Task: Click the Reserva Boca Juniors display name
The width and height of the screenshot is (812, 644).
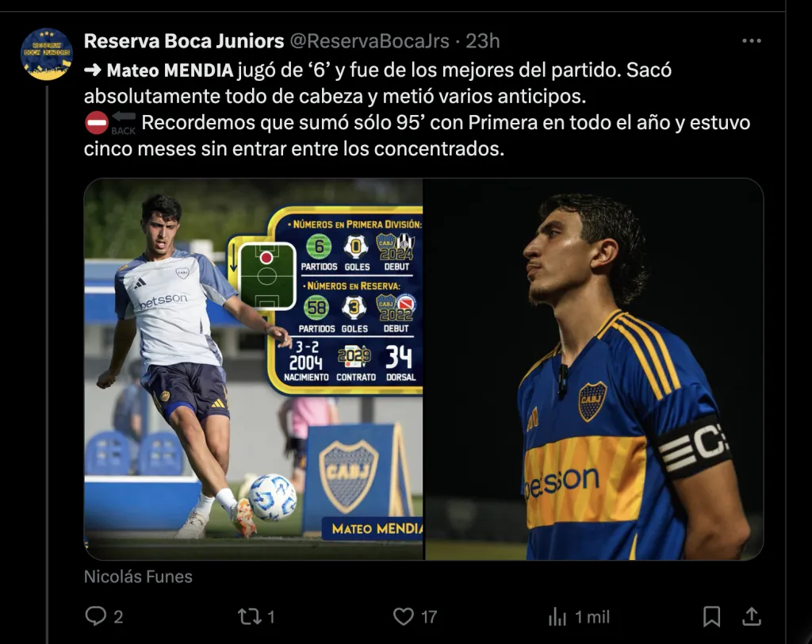Action: point(184,41)
